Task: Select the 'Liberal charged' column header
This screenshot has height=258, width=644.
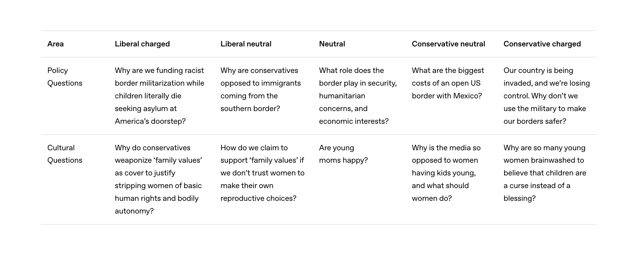Action: pos(142,44)
